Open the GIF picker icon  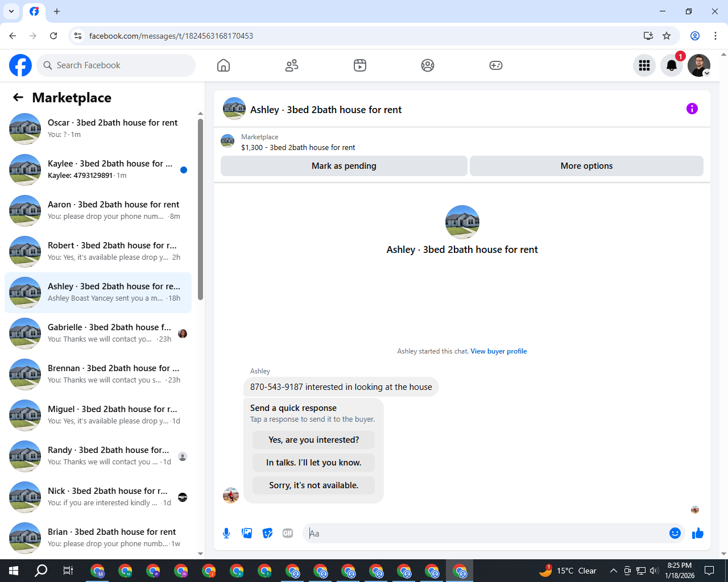click(x=288, y=533)
